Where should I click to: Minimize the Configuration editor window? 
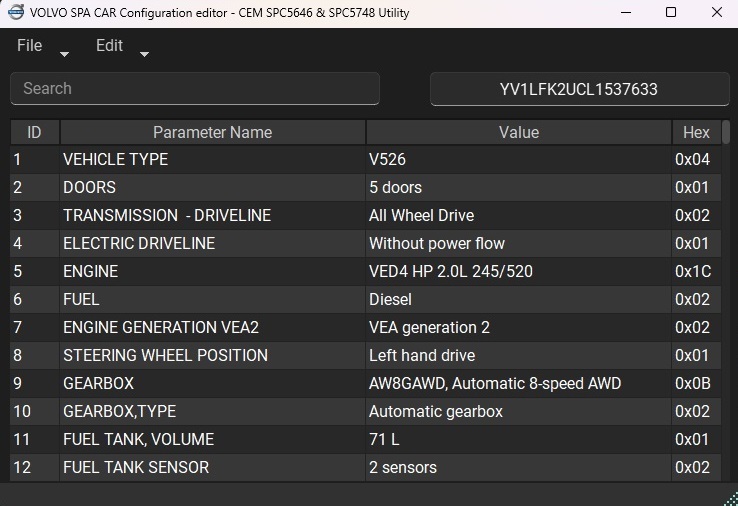pyautogui.click(x=626, y=13)
